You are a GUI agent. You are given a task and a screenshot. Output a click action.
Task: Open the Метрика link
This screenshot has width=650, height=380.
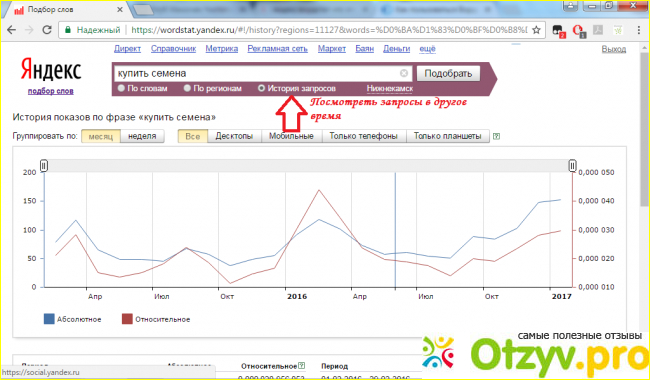click(222, 49)
